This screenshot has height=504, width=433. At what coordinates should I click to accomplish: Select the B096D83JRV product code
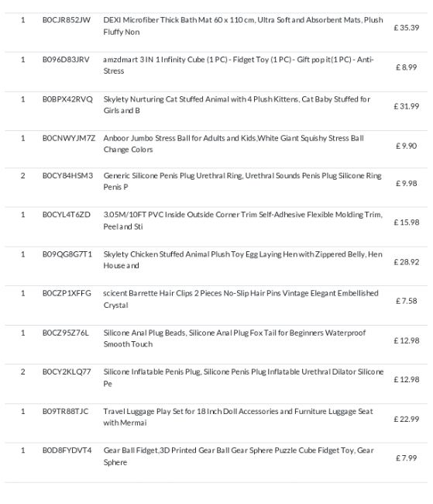pyautogui.click(x=66, y=60)
